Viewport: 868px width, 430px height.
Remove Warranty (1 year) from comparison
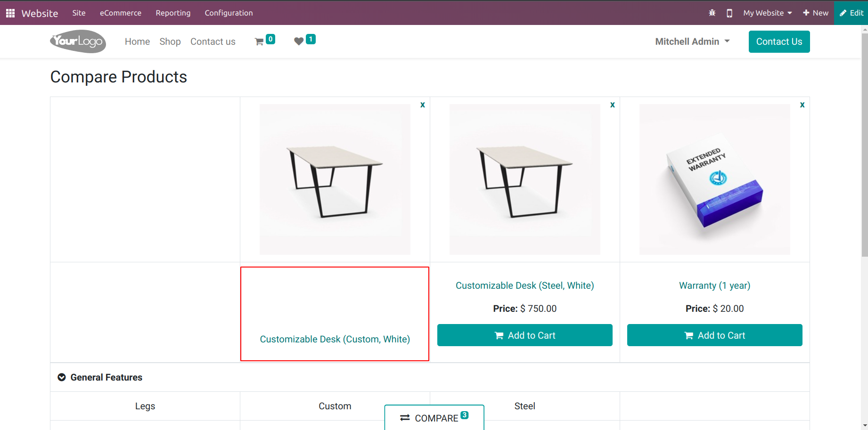click(802, 105)
